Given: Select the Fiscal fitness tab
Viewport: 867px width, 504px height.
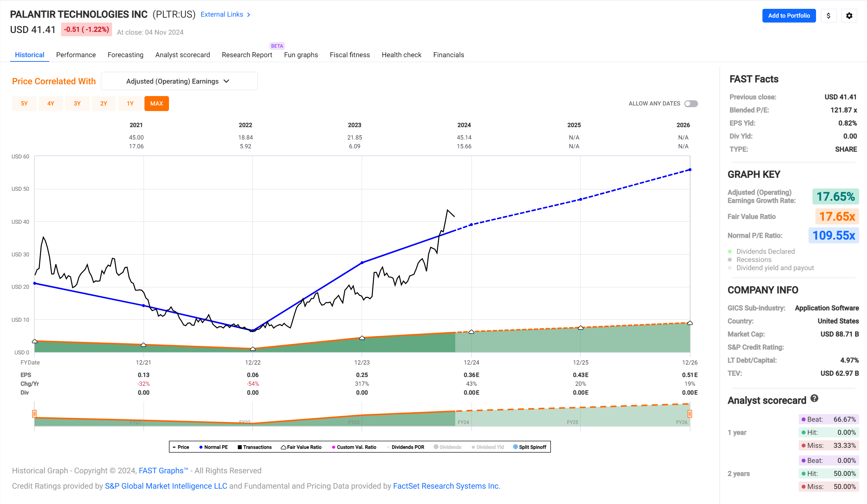Looking at the screenshot, I should (x=350, y=55).
